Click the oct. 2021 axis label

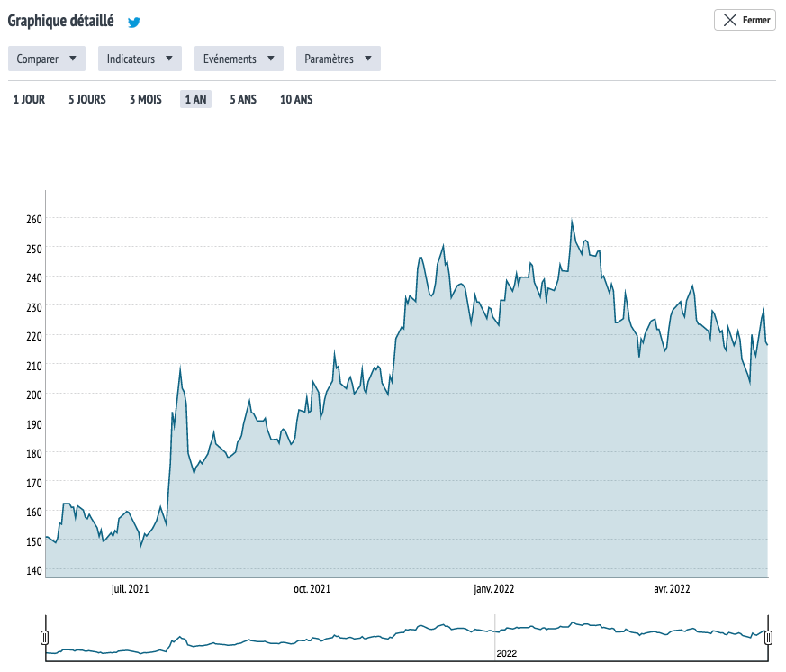(312, 589)
